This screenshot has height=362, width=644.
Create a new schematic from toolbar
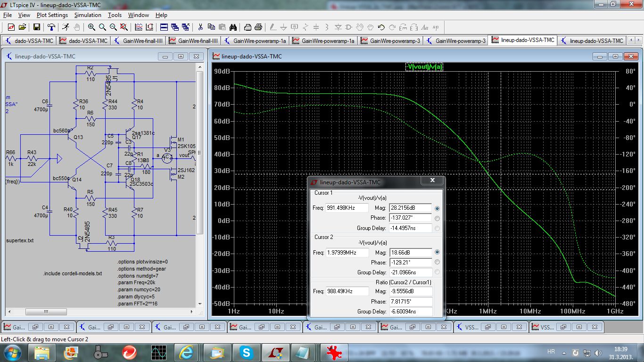(x=11, y=27)
